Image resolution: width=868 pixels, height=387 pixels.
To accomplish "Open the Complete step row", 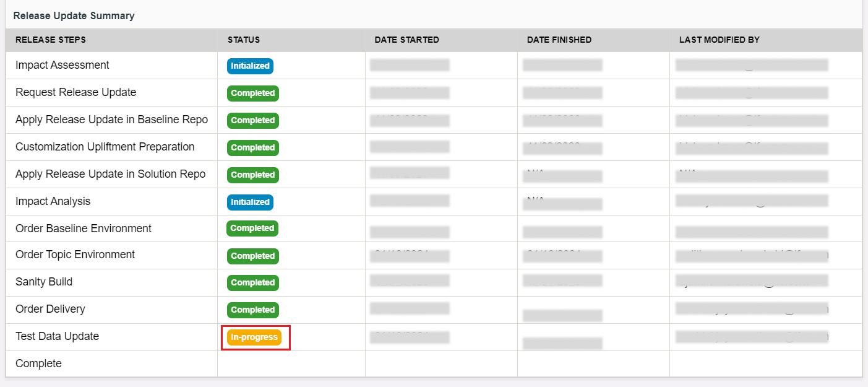I will (38, 363).
